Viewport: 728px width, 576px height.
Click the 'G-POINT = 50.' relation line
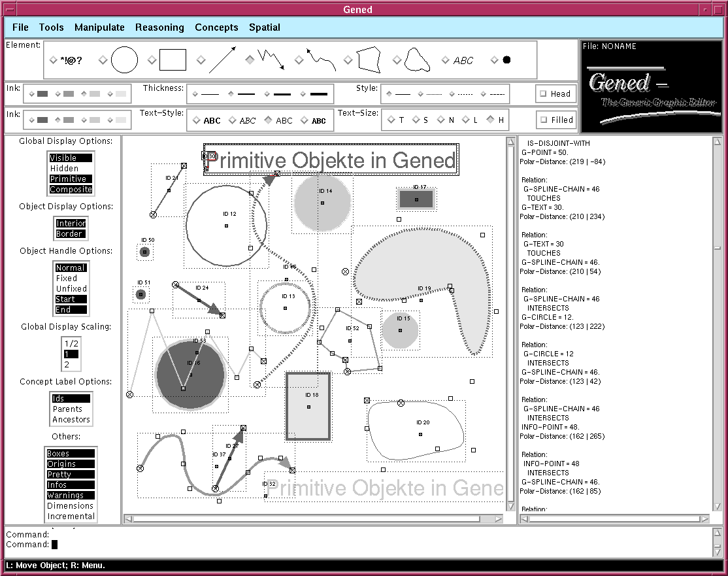[x=545, y=152]
